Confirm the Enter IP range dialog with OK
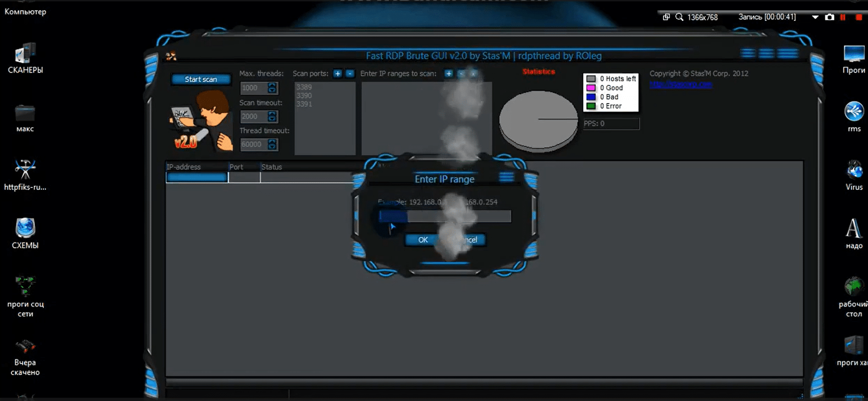 coord(423,240)
